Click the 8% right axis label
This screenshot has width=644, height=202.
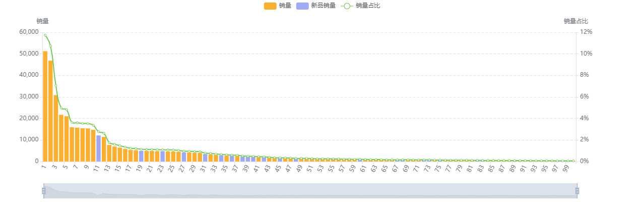585,75
